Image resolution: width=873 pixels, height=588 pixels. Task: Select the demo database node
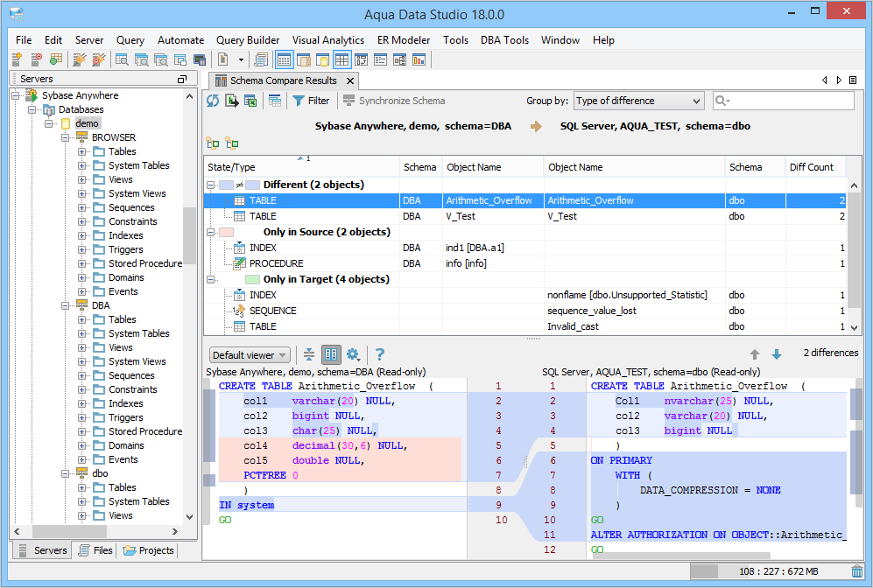coord(87,123)
